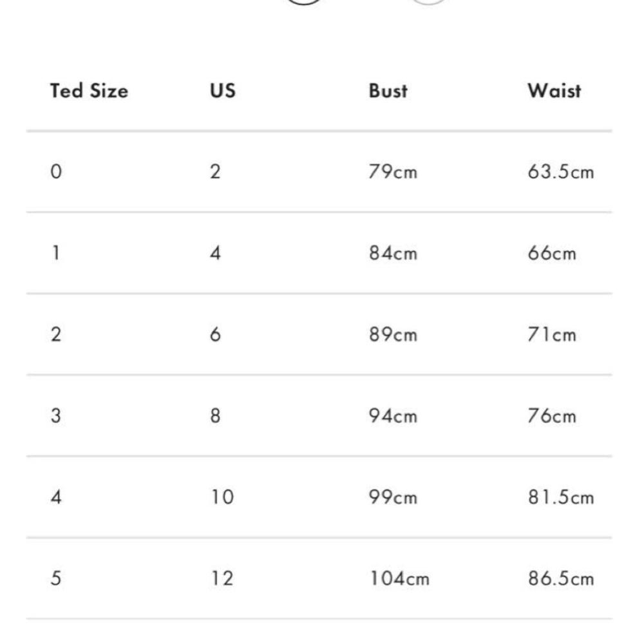This screenshot has width=644, height=644.
Task: Click US size 12 value
Action: point(222,578)
